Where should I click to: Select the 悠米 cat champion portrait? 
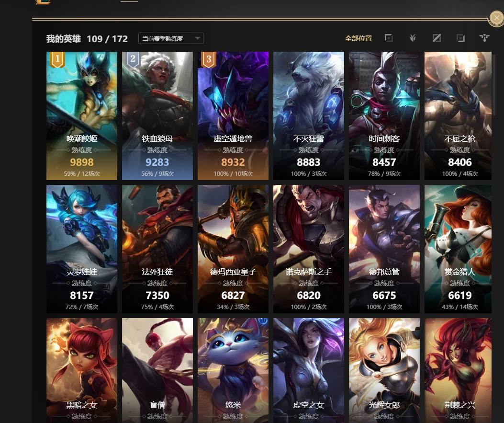click(233, 371)
